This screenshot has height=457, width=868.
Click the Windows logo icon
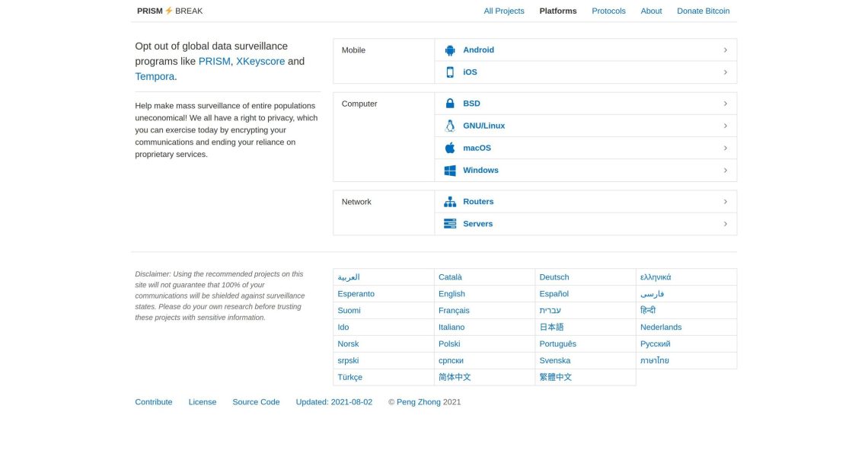point(450,171)
